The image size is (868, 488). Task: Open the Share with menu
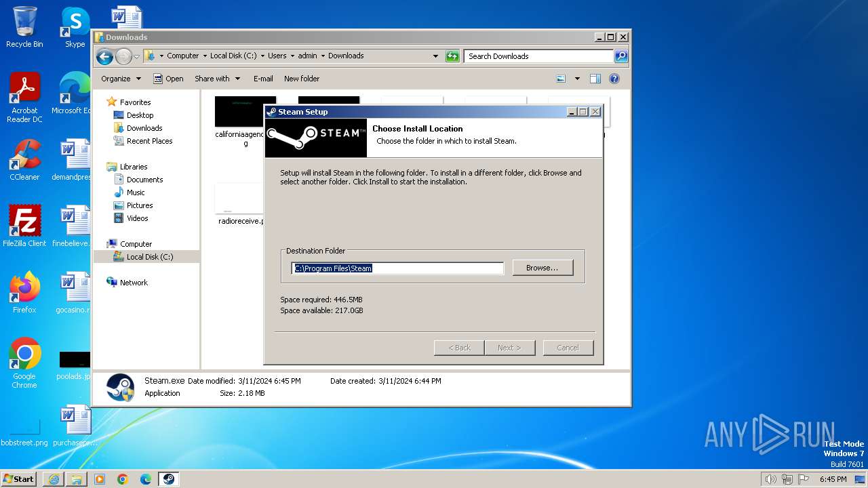217,79
